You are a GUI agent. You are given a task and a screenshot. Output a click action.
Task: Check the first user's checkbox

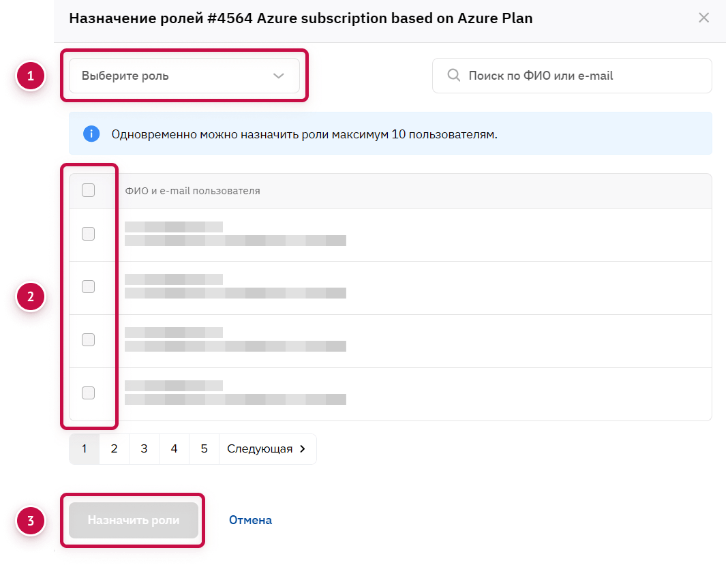(x=89, y=234)
